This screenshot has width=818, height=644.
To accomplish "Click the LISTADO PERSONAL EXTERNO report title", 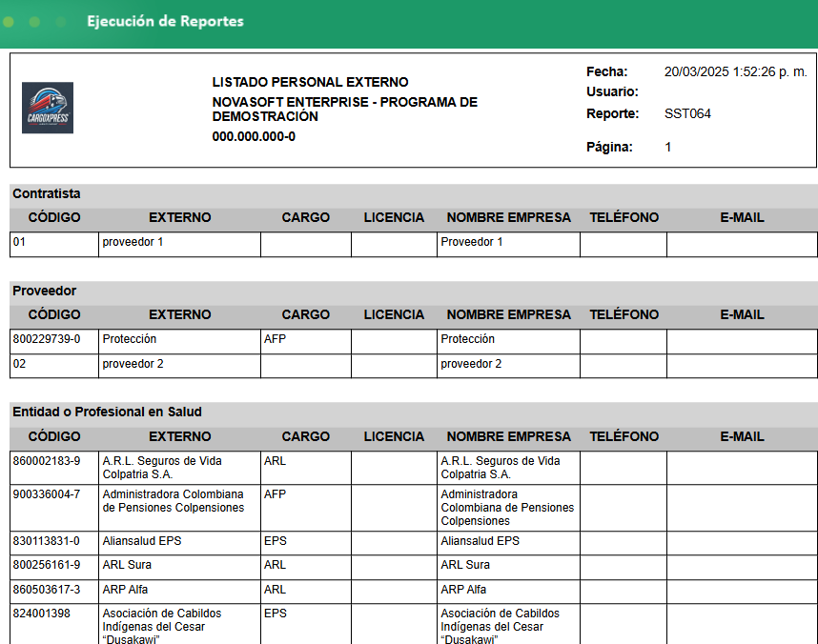I will coord(311,82).
